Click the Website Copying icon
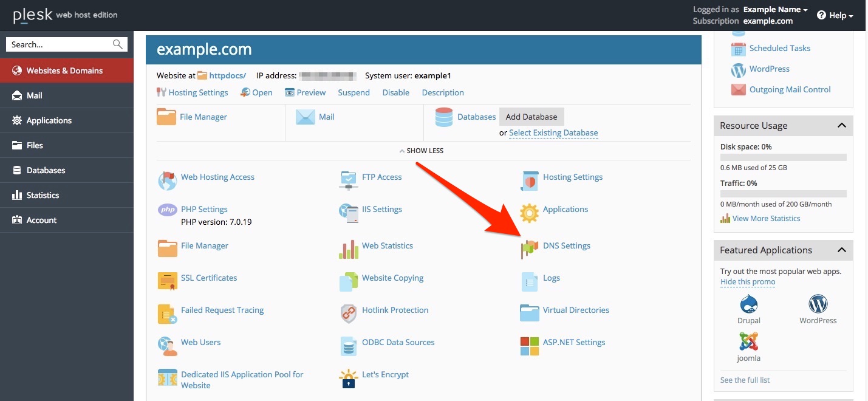This screenshot has height=401, width=868. coord(348,281)
